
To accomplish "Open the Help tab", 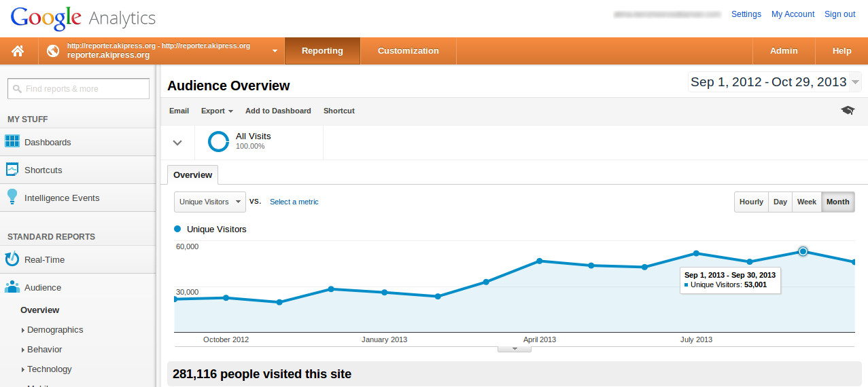I will [841, 51].
